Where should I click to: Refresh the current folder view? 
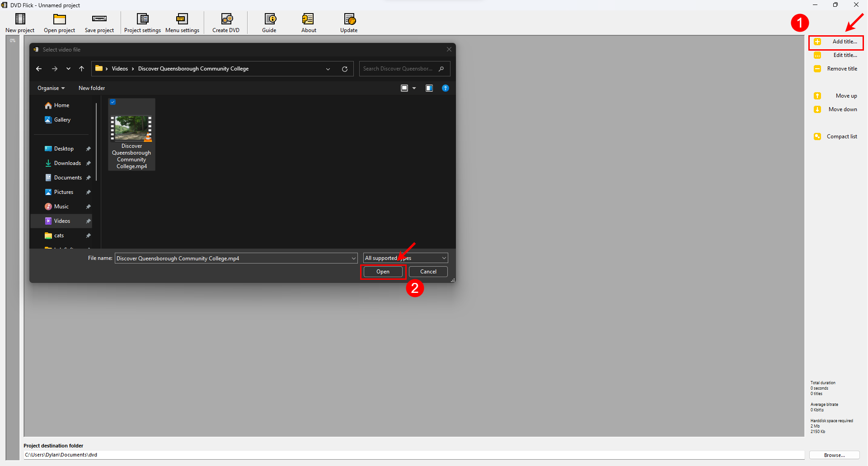[345, 69]
